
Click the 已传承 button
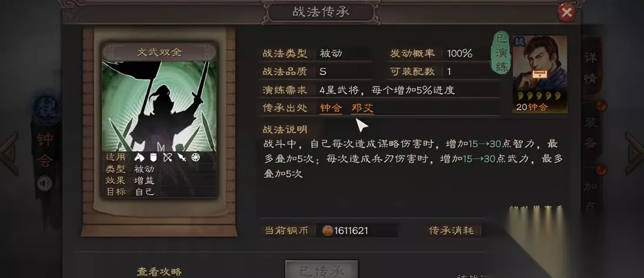(321, 269)
